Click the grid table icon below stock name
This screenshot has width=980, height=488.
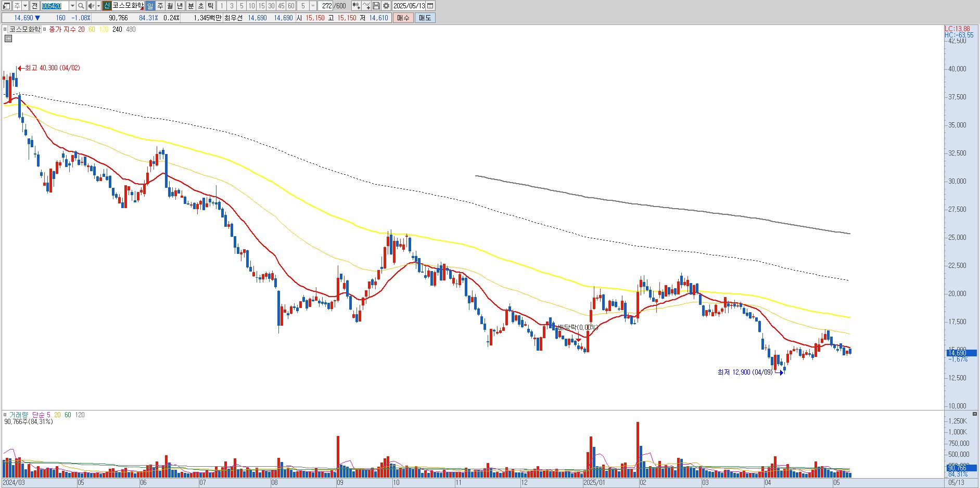tap(8, 38)
